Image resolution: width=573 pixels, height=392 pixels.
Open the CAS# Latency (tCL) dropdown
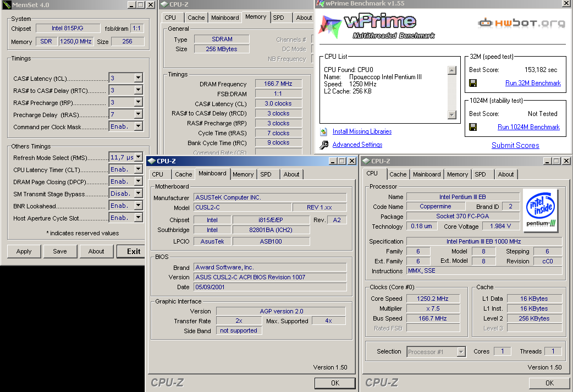coord(138,78)
